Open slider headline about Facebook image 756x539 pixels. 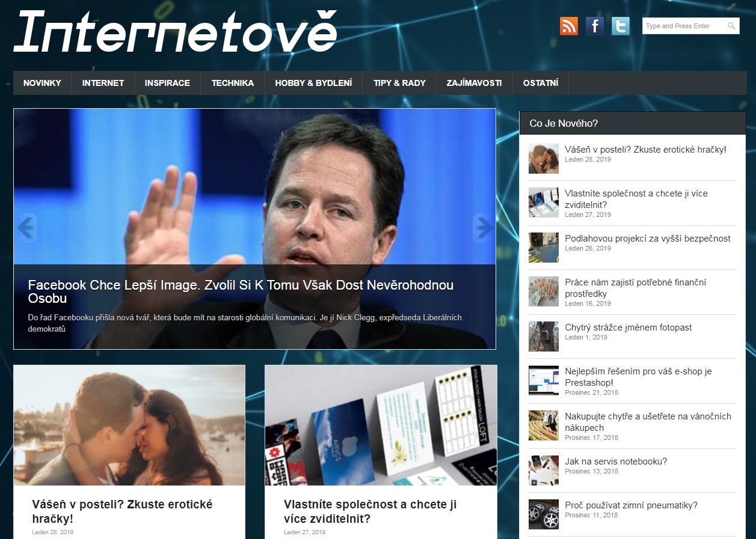(x=241, y=291)
